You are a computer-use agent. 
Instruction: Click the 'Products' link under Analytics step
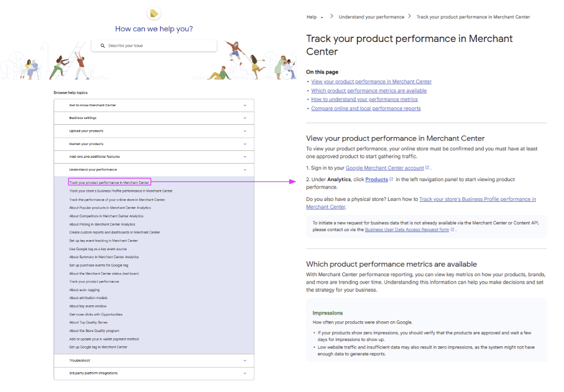click(377, 180)
